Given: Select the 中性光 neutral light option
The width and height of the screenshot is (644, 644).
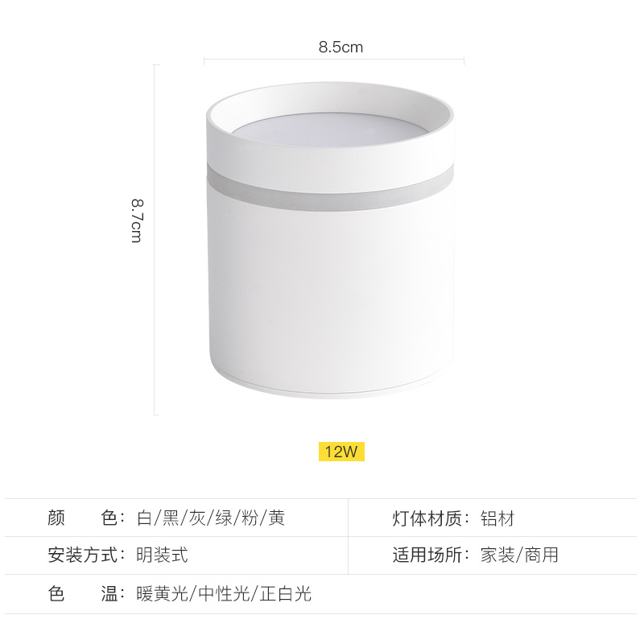Looking at the screenshot, I should pyautogui.click(x=225, y=593).
